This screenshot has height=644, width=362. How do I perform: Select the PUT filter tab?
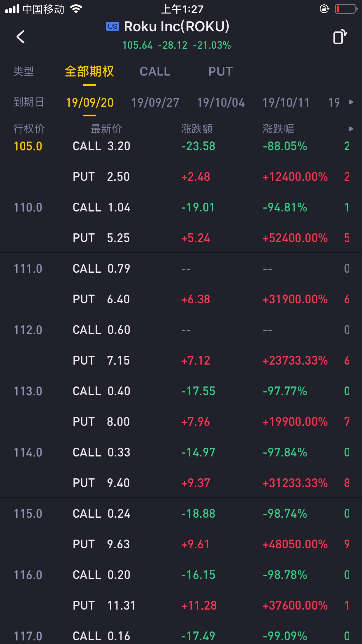pos(220,71)
